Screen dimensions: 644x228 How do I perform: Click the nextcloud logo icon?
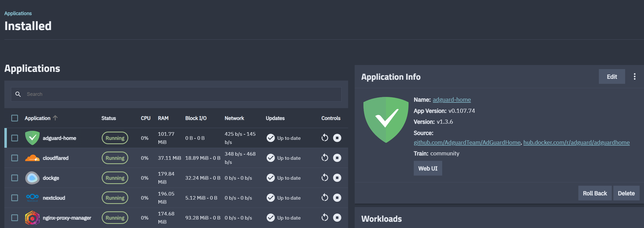(32, 197)
